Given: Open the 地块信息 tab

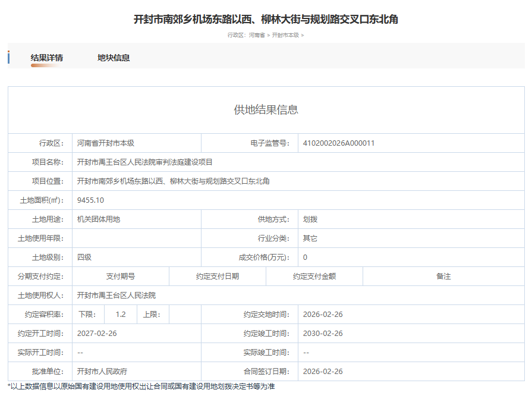Looking at the screenshot, I should (114, 58).
